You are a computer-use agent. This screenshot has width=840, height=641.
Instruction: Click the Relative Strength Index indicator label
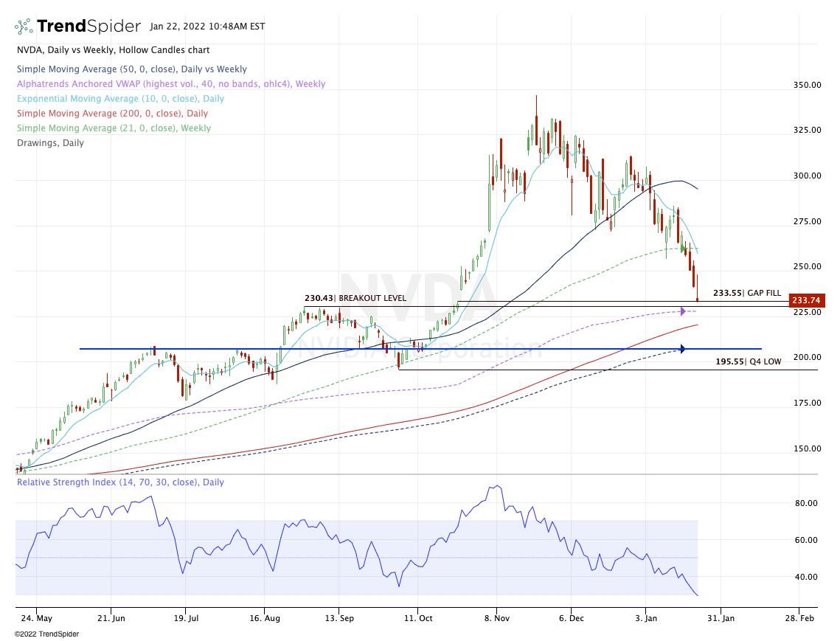(x=120, y=482)
